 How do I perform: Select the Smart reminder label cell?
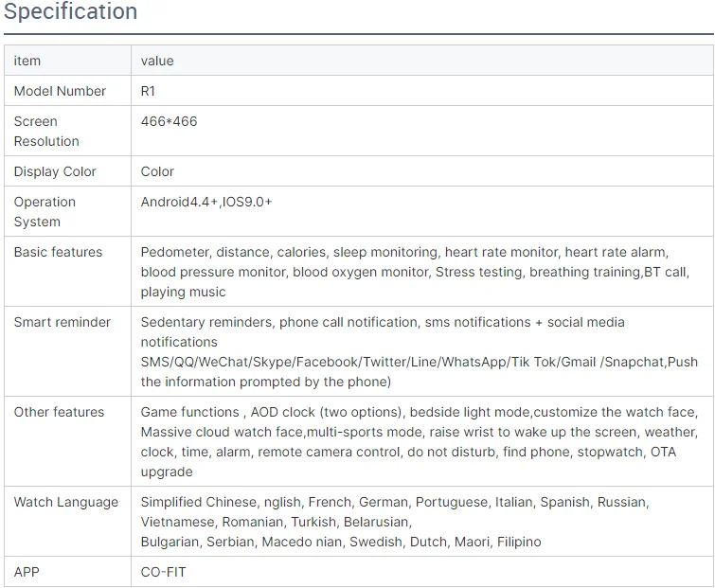(62, 322)
